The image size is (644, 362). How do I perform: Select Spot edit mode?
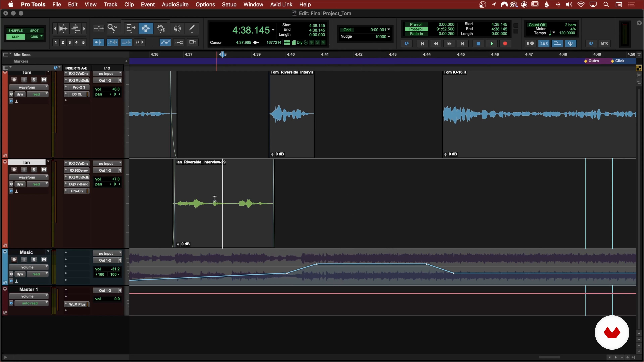point(34,31)
